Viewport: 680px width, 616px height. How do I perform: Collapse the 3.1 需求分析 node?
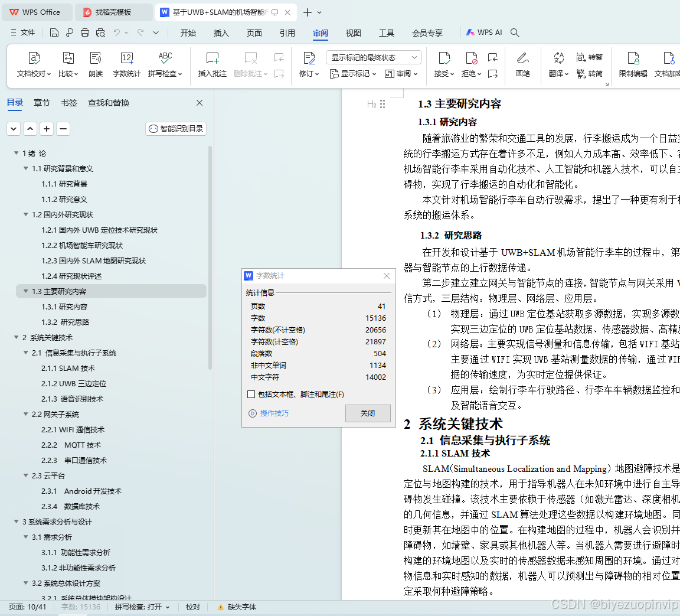pos(25,537)
